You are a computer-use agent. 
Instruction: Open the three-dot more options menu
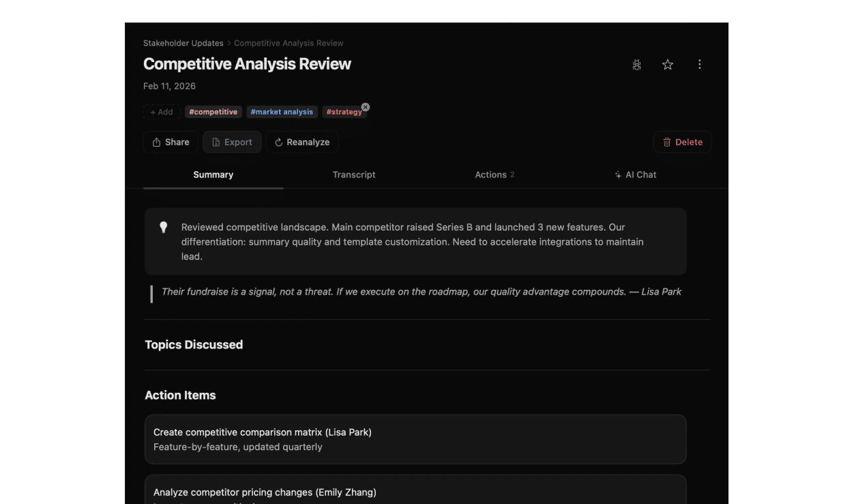(x=699, y=65)
